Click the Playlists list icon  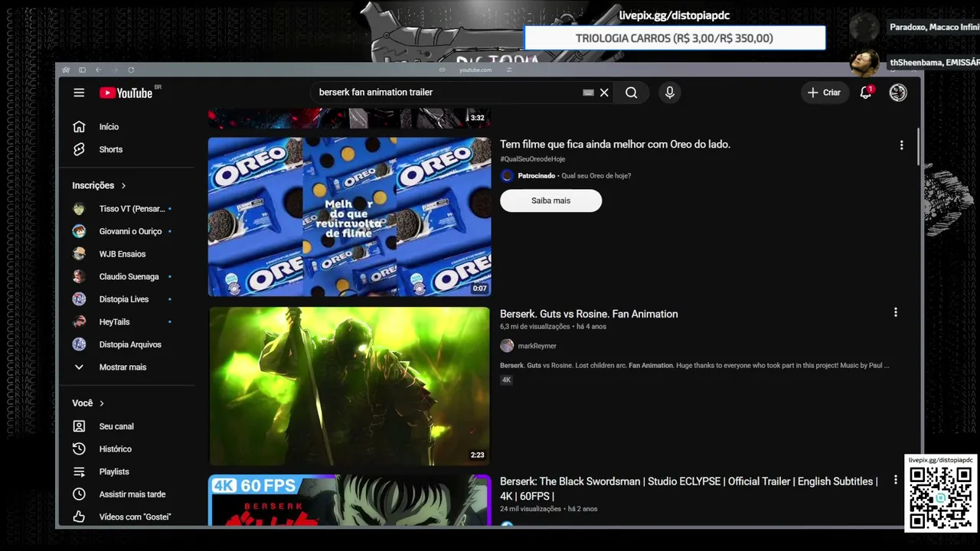pyautogui.click(x=79, y=471)
